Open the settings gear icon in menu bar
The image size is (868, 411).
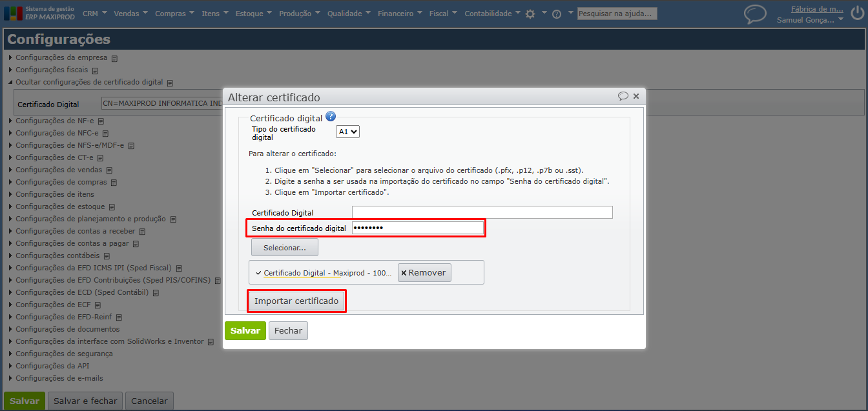click(x=530, y=14)
